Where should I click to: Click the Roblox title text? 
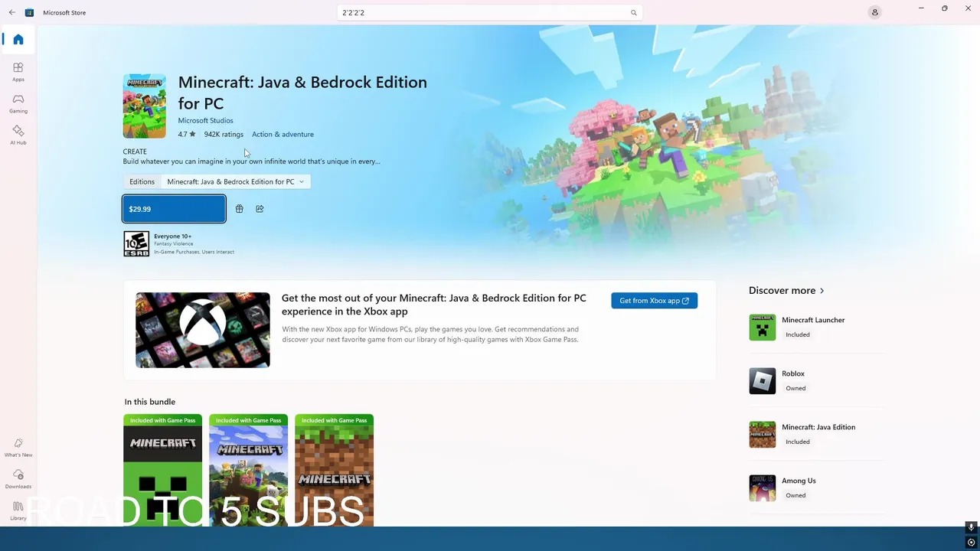click(793, 373)
